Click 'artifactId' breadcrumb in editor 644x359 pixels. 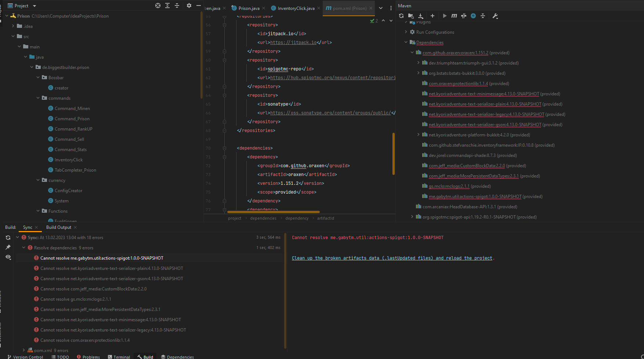(x=326, y=218)
